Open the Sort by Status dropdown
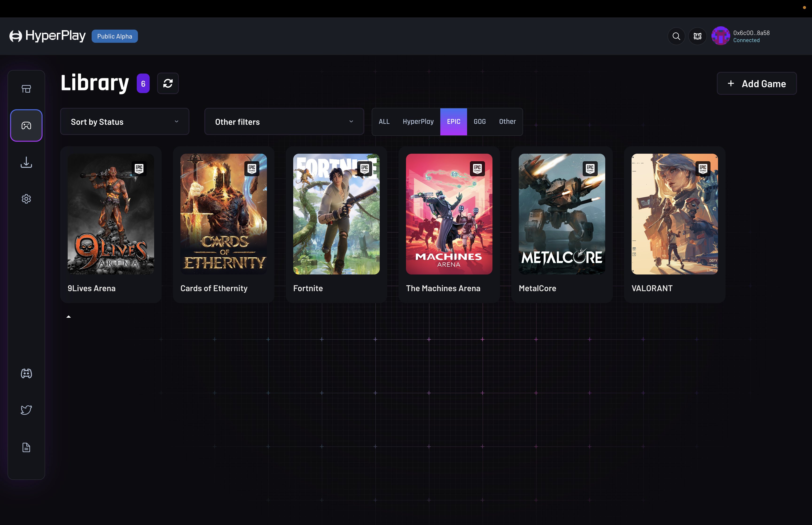Viewport: 812px width, 525px height. [x=125, y=122]
